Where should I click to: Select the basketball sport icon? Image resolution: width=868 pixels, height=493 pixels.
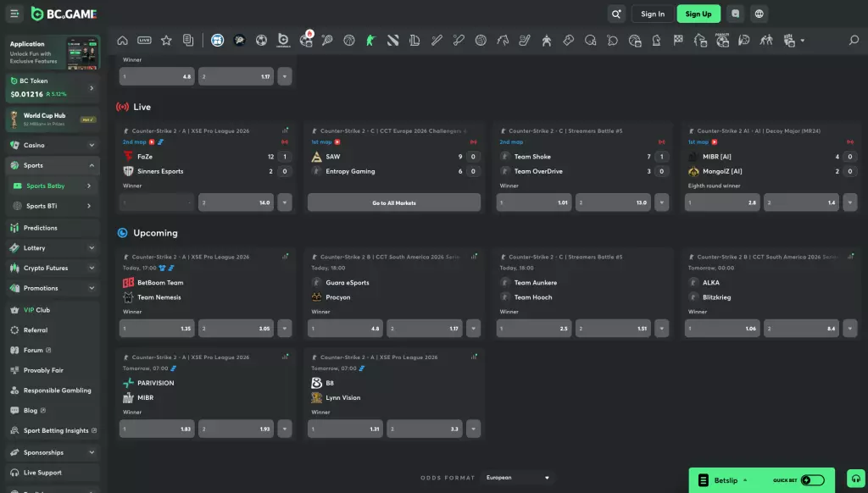348,41
